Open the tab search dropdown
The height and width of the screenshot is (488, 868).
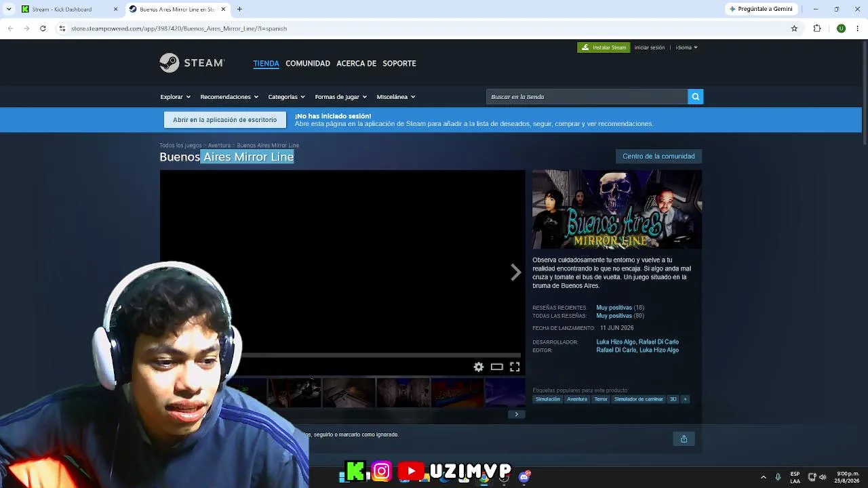click(x=9, y=9)
